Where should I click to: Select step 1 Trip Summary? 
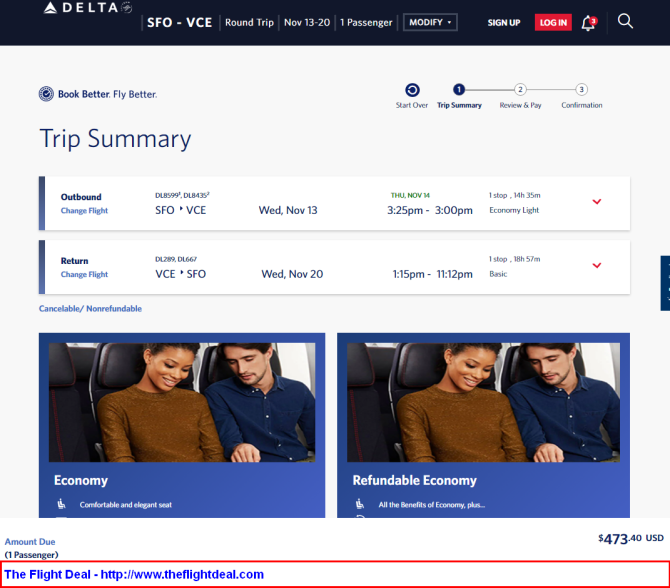(459, 89)
